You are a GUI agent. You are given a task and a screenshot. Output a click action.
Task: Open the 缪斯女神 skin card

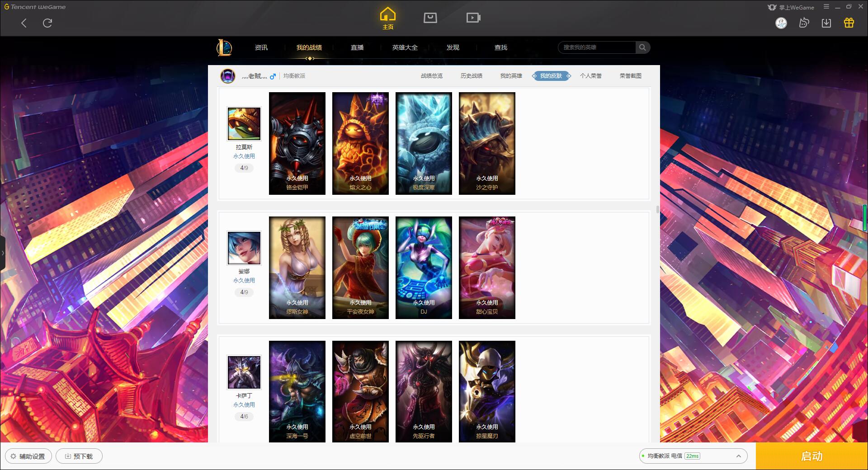click(x=297, y=268)
